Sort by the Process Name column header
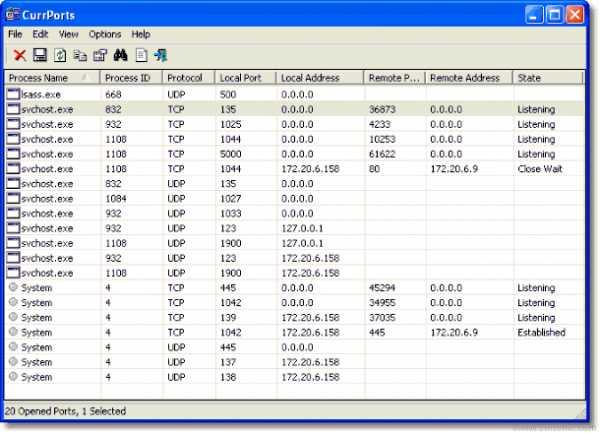This screenshot has width=600, height=433. point(52,78)
